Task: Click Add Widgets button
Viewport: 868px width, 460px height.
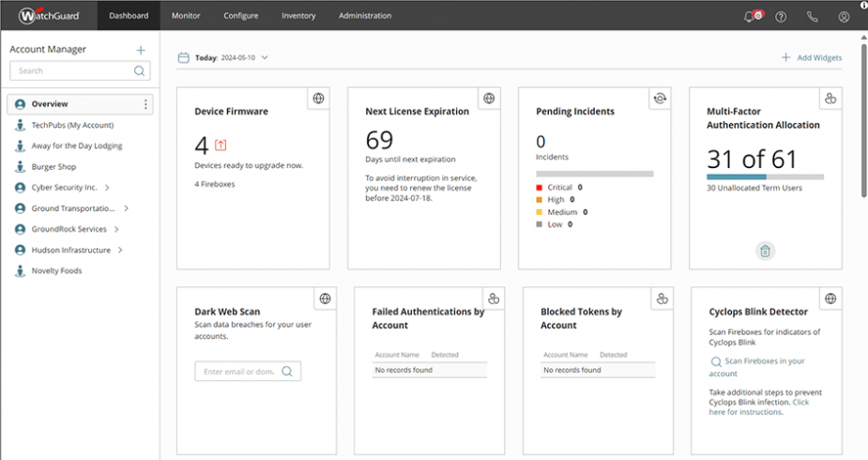Action: [812, 57]
